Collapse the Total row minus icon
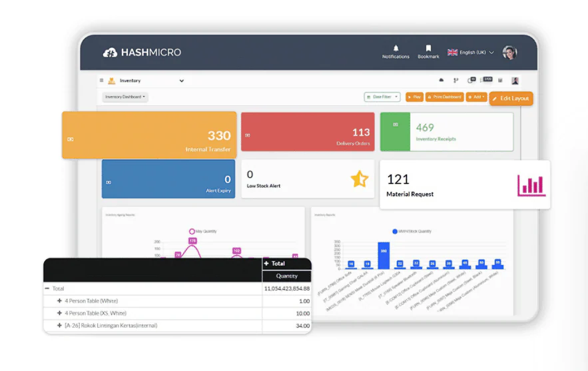The image size is (588, 371). click(x=47, y=288)
